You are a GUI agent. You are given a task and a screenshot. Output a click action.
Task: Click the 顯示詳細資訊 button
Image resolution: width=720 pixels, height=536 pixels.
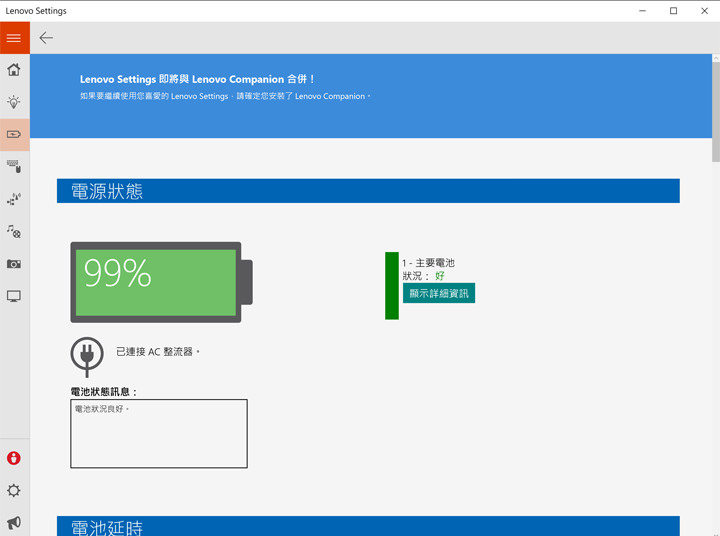(438, 293)
